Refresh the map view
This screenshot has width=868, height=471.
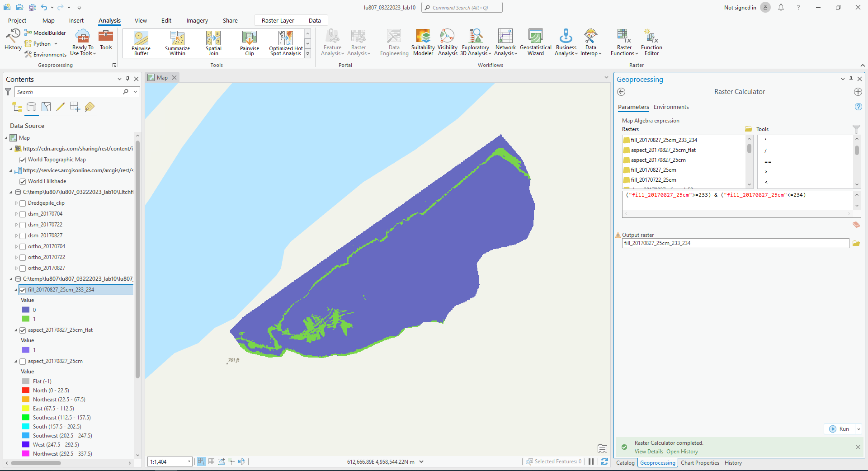click(604, 462)
